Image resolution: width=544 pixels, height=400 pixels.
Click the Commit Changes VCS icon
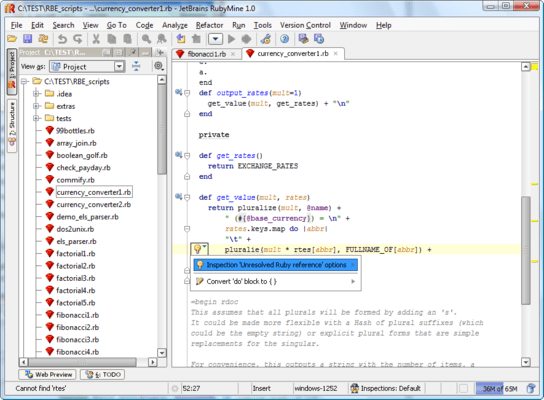pyautogui.click(x=319, y=39)
